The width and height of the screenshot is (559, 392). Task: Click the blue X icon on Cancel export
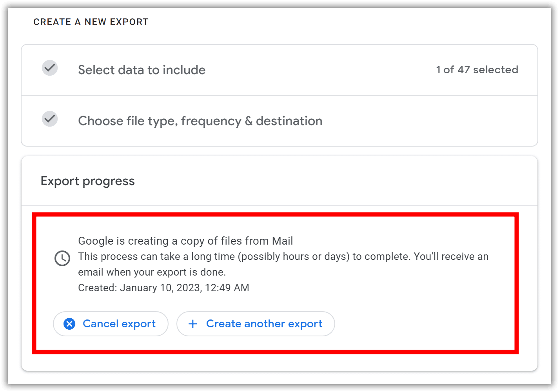[x=69, y=324]
